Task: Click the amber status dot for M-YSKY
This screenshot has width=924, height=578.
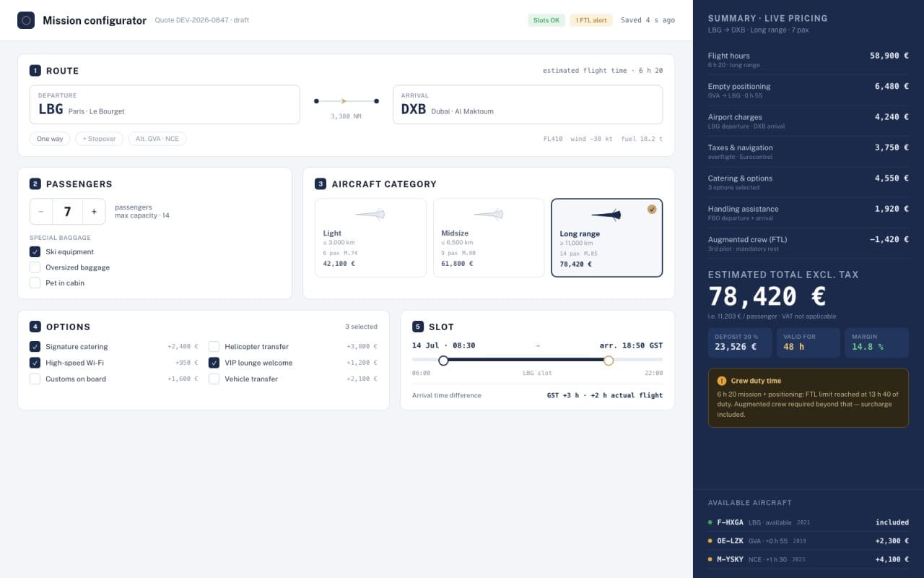Action: (710, 559)
